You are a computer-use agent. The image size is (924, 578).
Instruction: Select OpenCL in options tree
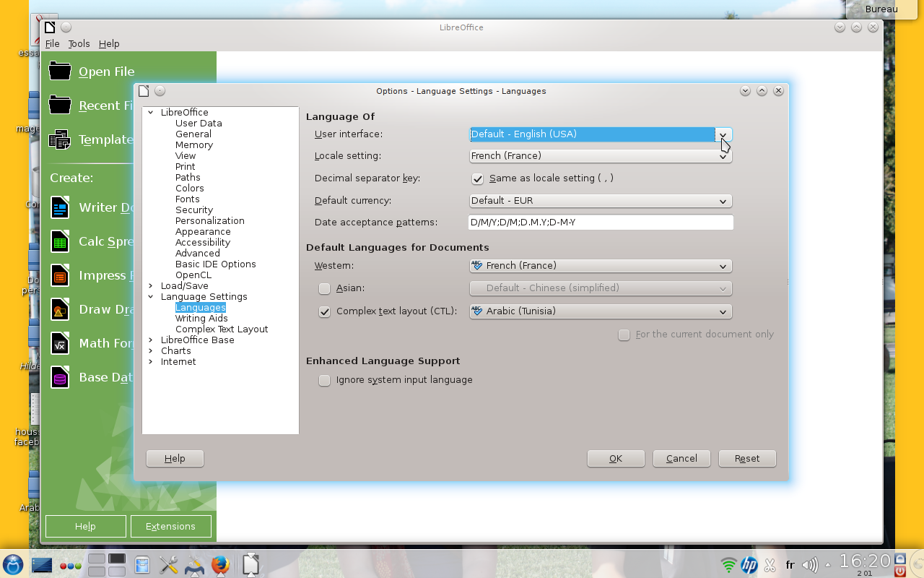point(193,275)
